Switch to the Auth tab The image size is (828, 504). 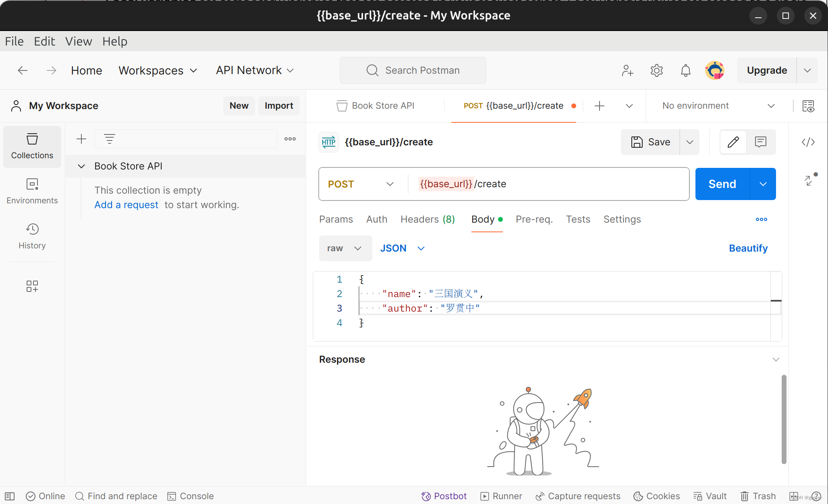377,219
